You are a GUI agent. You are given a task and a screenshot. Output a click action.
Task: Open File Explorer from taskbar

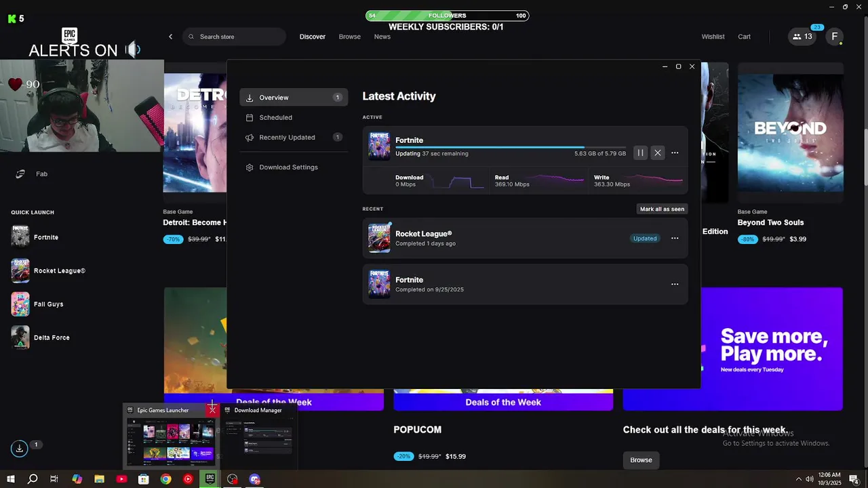coord(99,479)
